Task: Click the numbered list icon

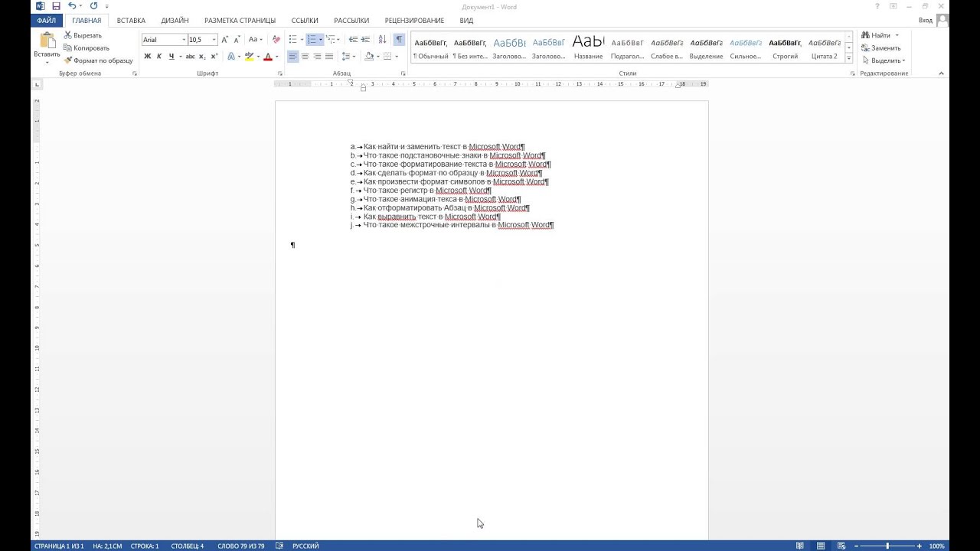Action: 312,39
